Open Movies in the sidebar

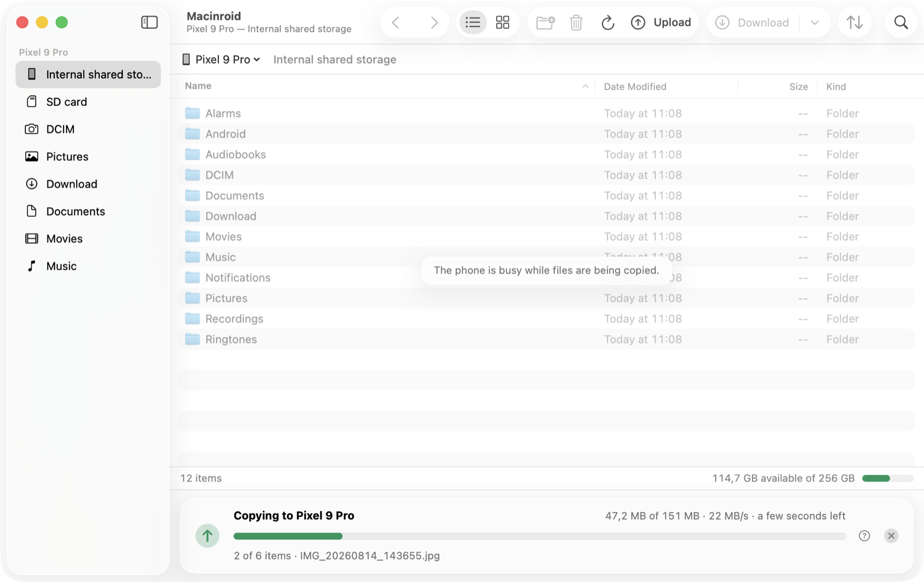coord(88,239)
